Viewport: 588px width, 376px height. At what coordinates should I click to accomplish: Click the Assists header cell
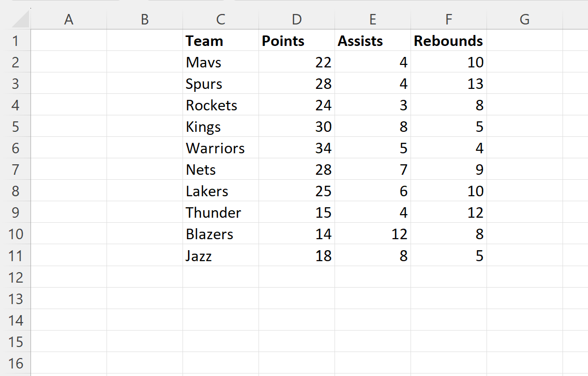pyautogui.click(x=372, y=40)
